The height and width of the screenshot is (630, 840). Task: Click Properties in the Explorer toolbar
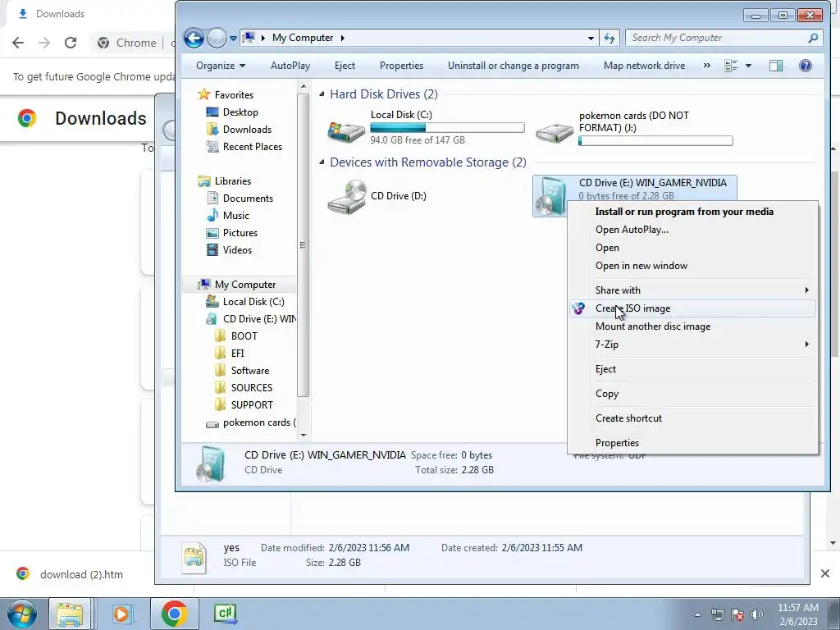click(401, 66)
